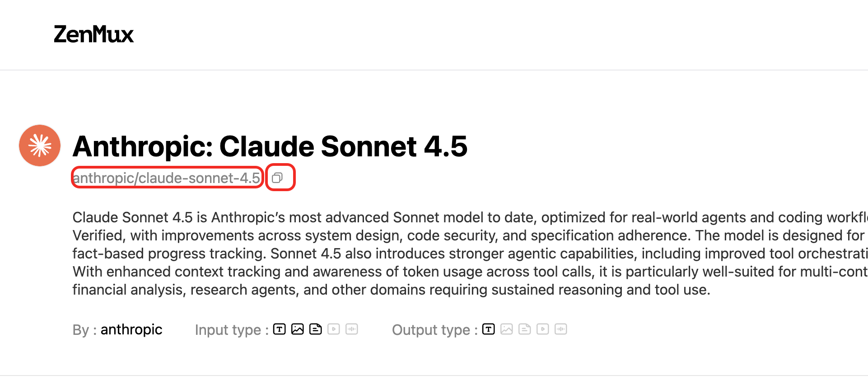This screenshot has width=868, height=385.
Task: Click the text input type icon
Action: tap(280, 329)
